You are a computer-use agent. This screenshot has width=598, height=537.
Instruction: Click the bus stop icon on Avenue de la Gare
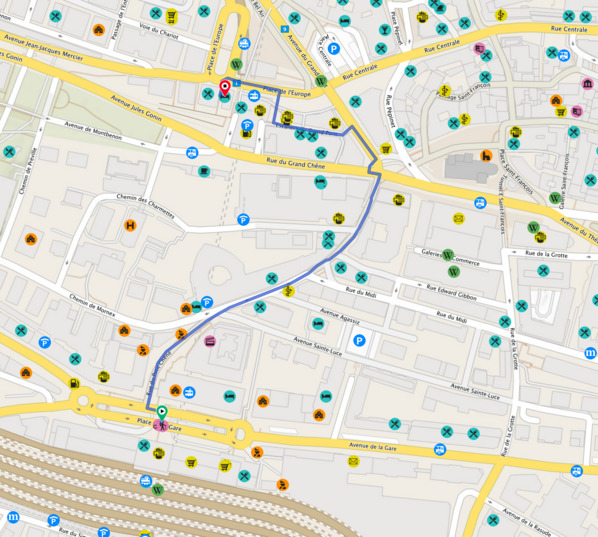coord(440,449)
